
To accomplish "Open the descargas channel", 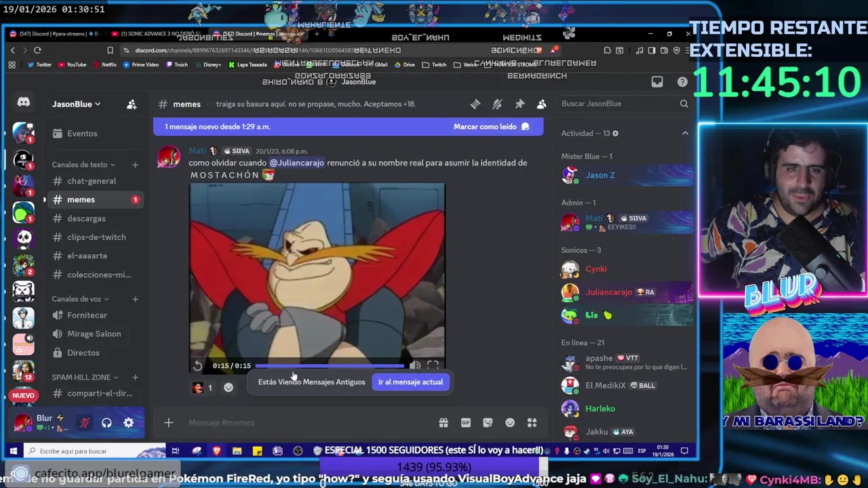I will tap(95, 218).
